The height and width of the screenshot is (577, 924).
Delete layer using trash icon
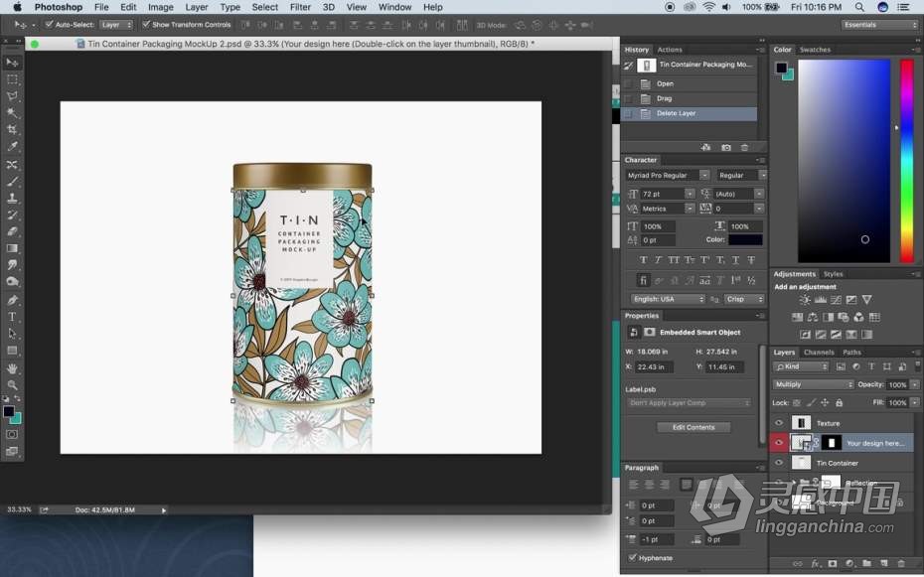[901, 564]
